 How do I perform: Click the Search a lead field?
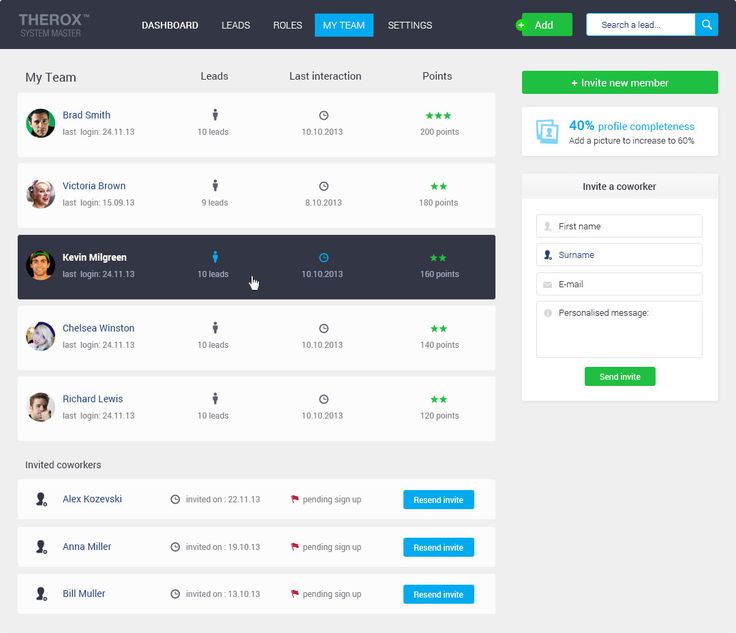(641, 24)
